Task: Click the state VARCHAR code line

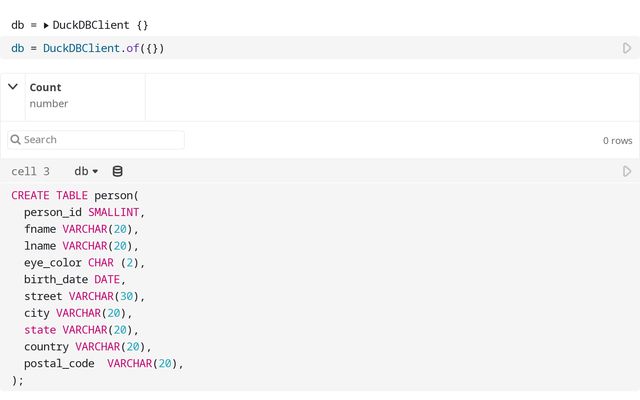Action: [x=80, y=329]
